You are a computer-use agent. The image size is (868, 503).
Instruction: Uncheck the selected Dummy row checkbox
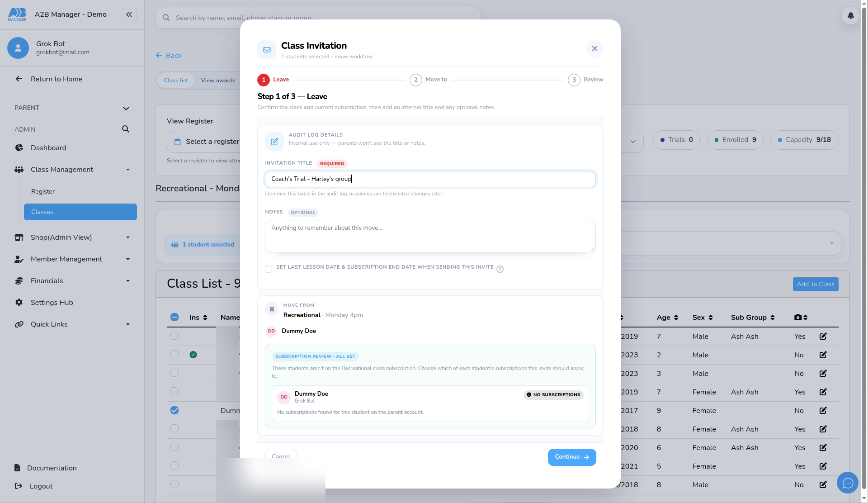pyautogui.click(x=175, y=410)
